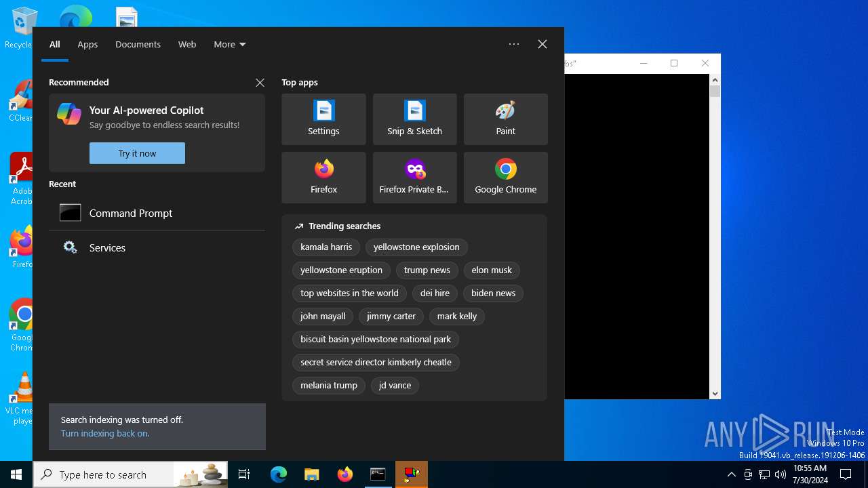This screenshot has height=488, width=868.
Task: Open Firefox from taskbar
Action: coord(344,474)
